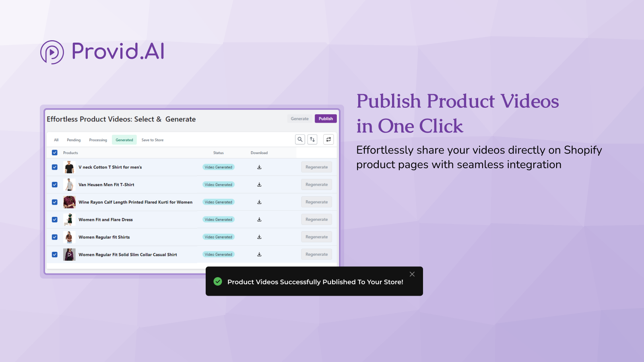Click the refresh/sync icon
This screenshot has height=362, width=644.
tap(328, 140)
